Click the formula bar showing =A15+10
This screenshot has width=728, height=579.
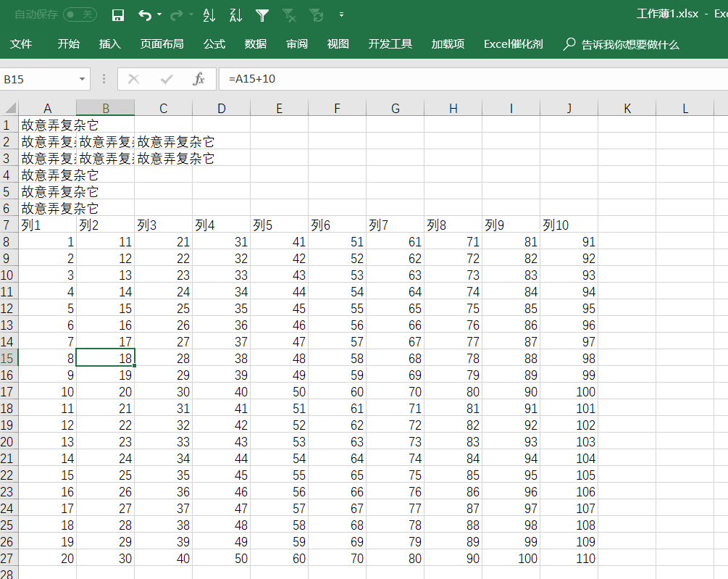[x=474, y=79]
